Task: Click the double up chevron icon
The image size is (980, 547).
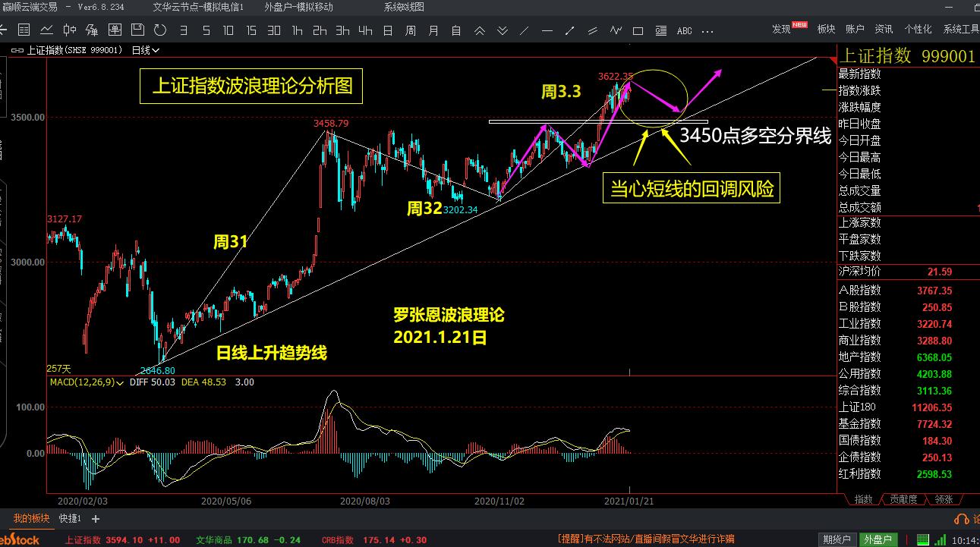Action: pyautogui.click(x=479, y=30)
